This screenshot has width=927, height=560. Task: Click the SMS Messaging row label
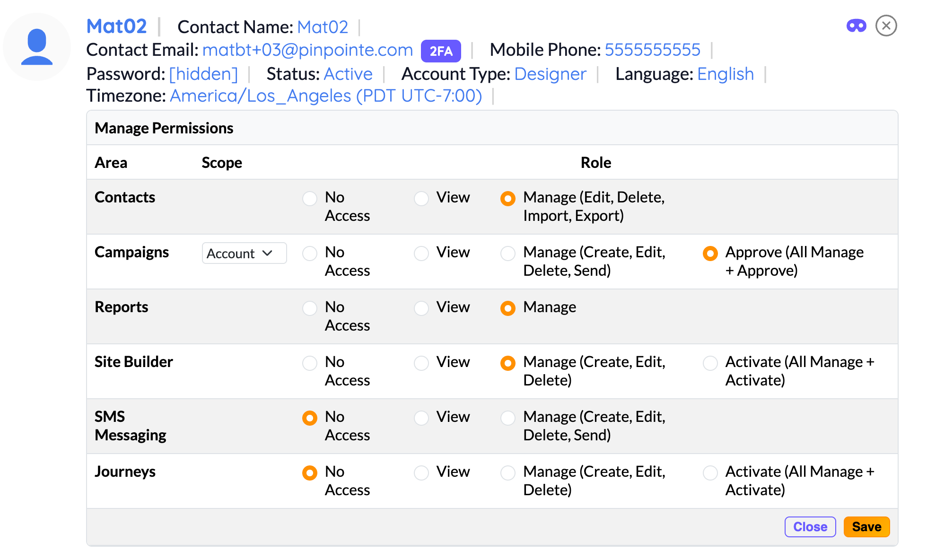(131, 426)
